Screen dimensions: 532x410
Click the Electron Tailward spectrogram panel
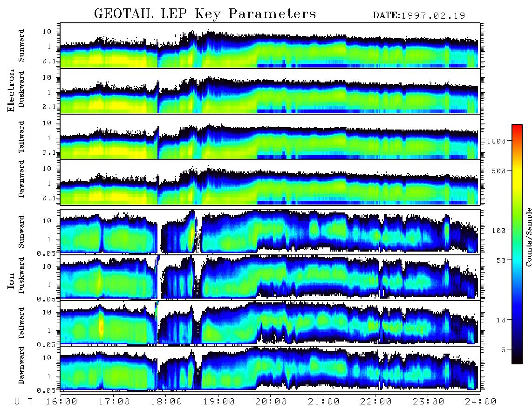[270, 137]
